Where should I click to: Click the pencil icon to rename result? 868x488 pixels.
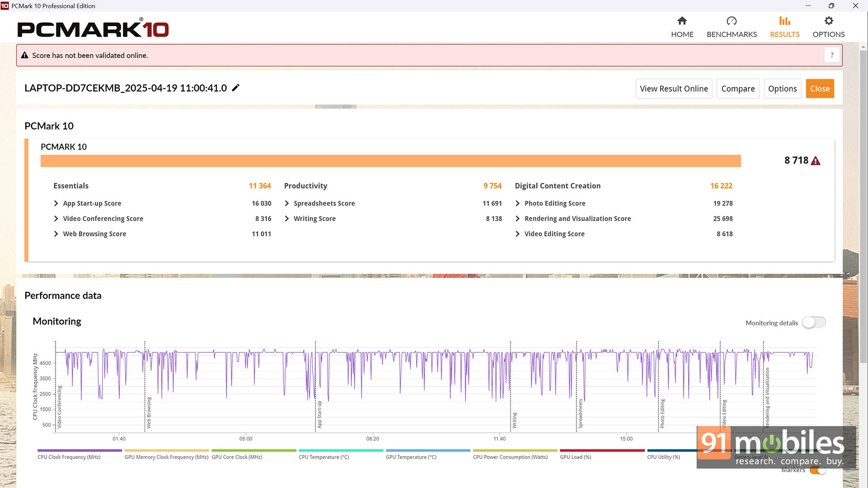pyautogui.click(x=236, y=88)
